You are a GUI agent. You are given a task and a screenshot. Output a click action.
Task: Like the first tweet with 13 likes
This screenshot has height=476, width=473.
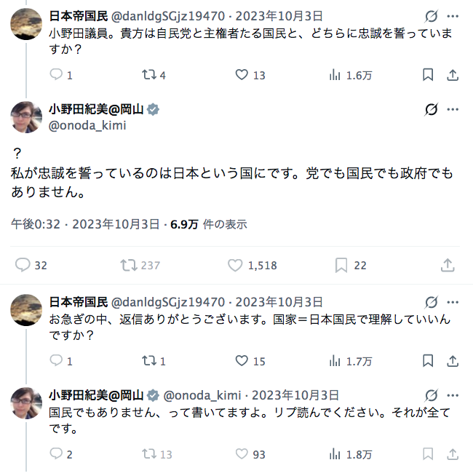coord(242,75)
